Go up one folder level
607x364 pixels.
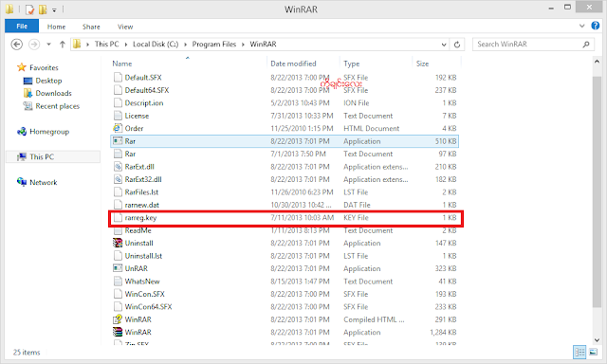[x=62, y=45]
